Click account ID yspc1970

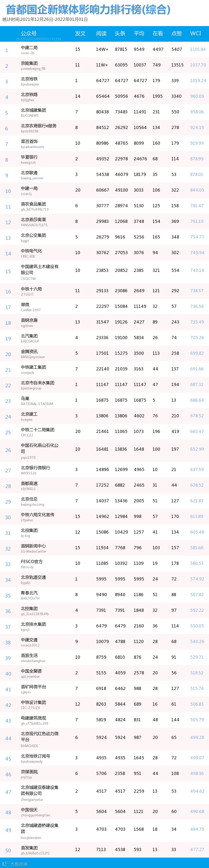pyautogui.click(x=28, y=457)
